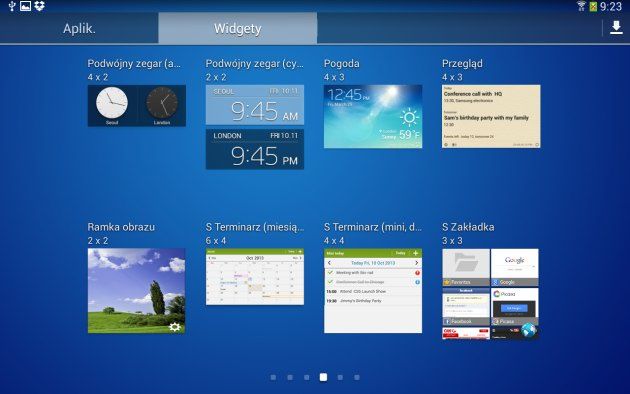Tap the Pogoda widget title
This screenshot has height=394, width=630.
342,63
